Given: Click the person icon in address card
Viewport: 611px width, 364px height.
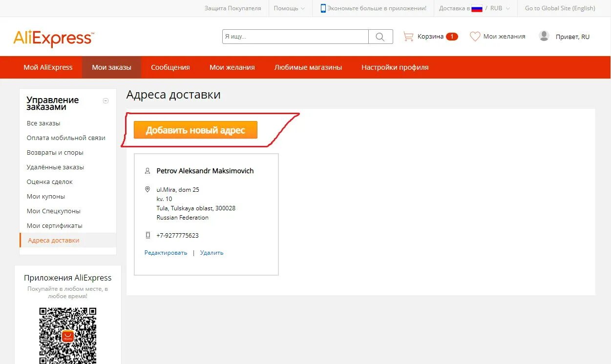Looking at the screenshot, I should [x=147, y=171].
